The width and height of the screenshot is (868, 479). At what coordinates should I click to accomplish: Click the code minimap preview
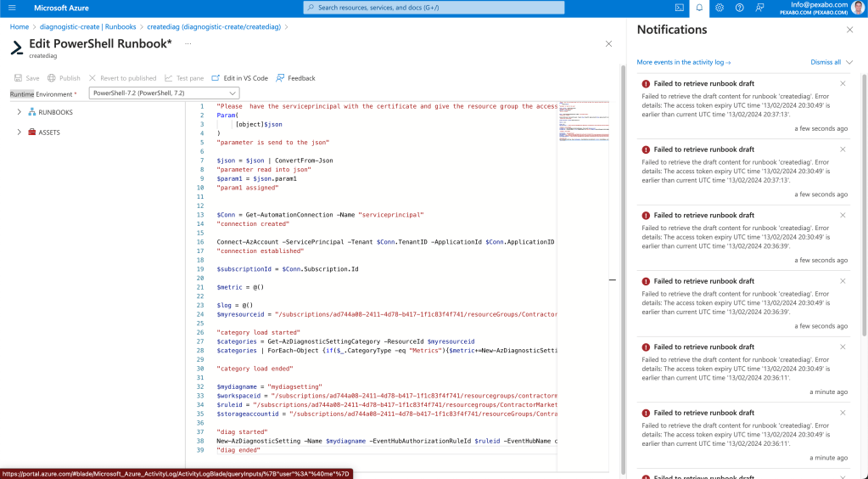click(584, 122)
